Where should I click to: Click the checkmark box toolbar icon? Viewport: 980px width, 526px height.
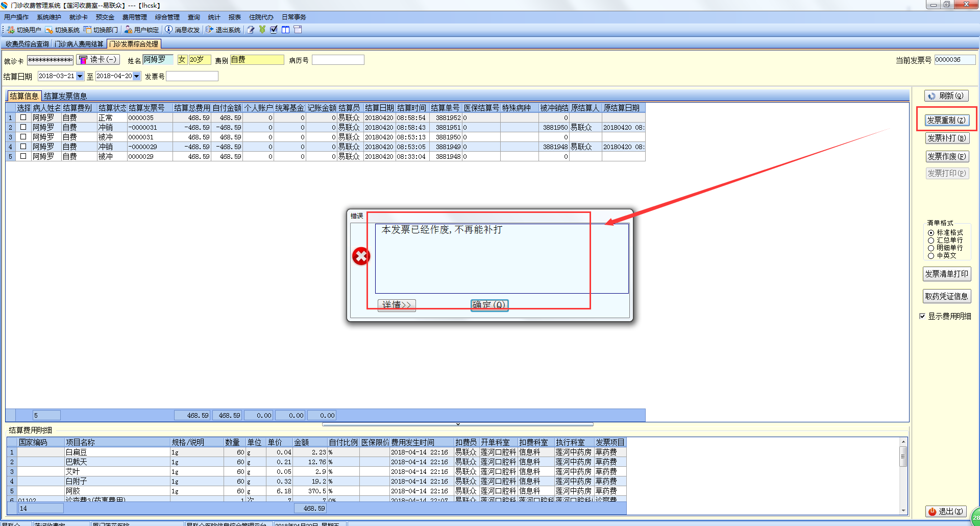274,30
